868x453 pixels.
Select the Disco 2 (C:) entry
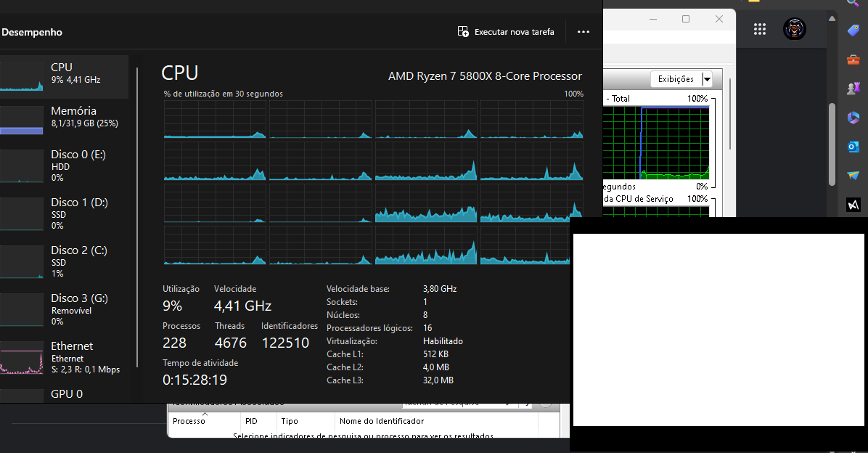pyautogui.click(x=65, y=261)
